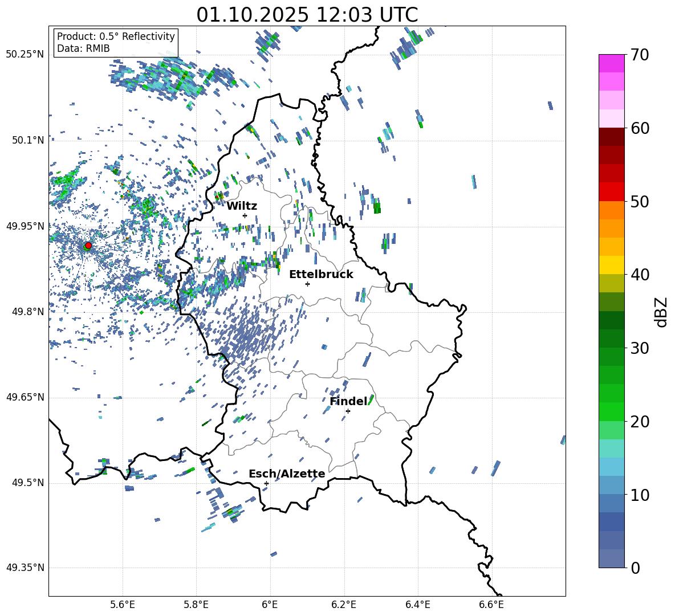Screen dimensions: 675x616
Task: Click the bright red colorbar segment above 50
Action: [x=612, y=192]
